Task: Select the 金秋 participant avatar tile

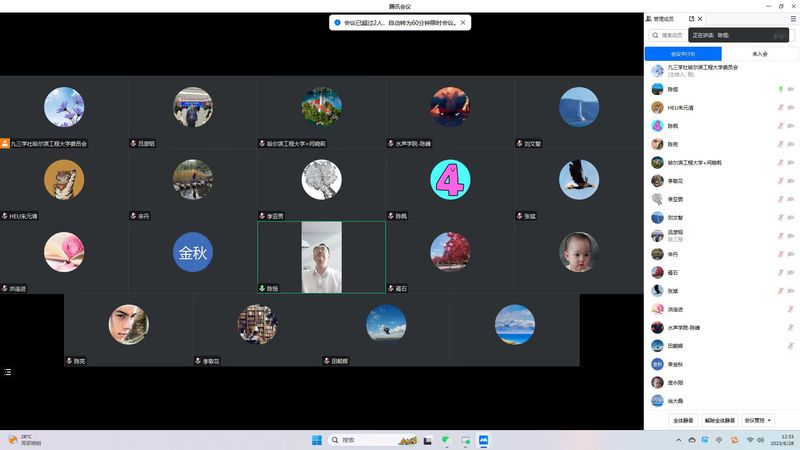Action: click(192, 252)
